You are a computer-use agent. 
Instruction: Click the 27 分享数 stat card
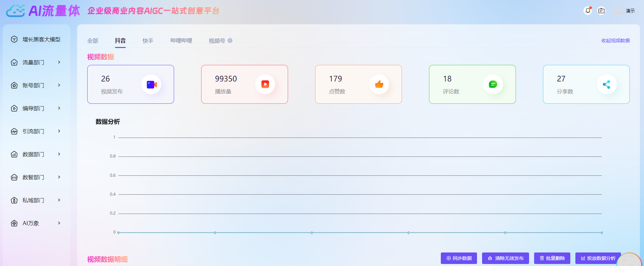pos(586,84)
